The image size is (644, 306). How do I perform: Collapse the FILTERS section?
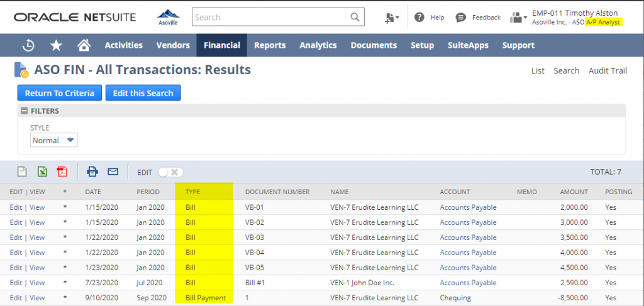(x=25, y=111)
